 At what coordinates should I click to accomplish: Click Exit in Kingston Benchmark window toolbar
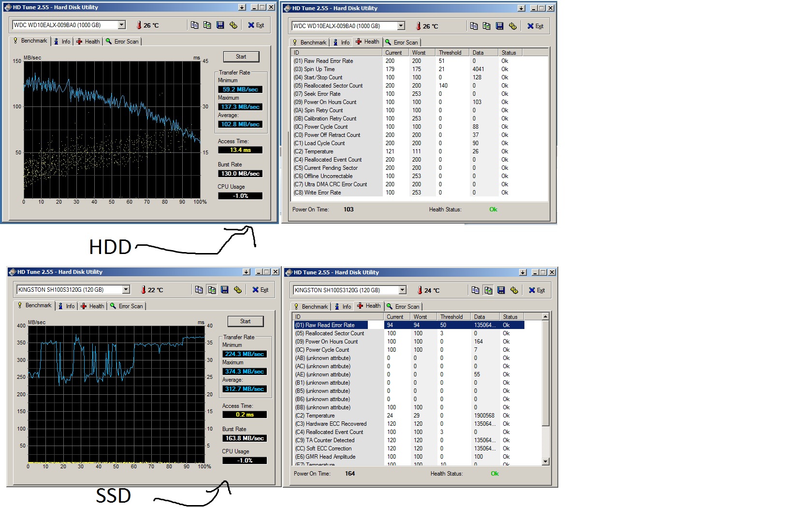[261, 290]
